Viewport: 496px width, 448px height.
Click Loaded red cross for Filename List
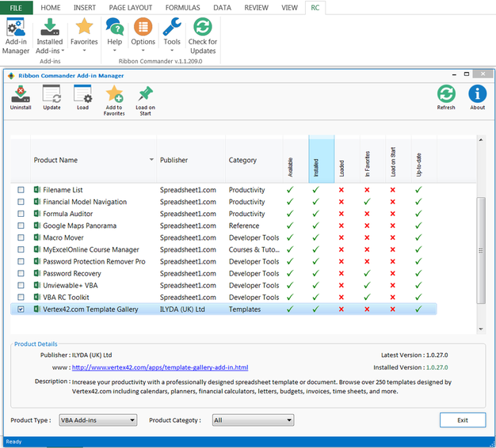click(x=341, y=190)
